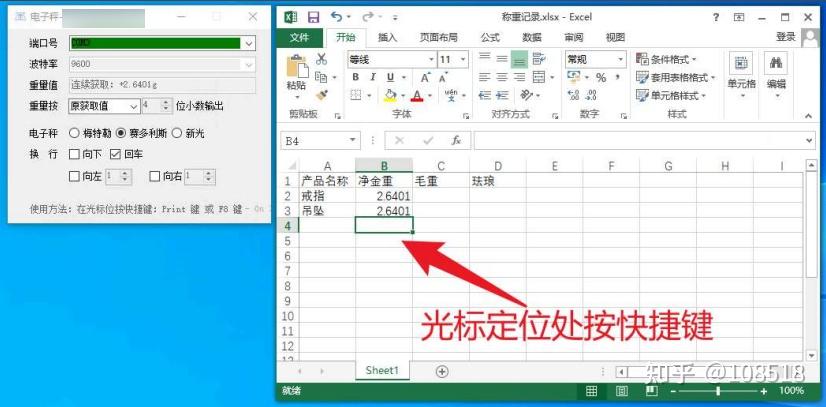Click Increase Decimal icon

[x=573, y=95]
